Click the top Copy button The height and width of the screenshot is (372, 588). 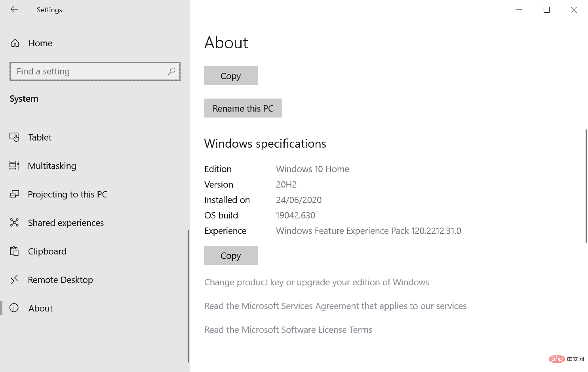click(231, 76)
